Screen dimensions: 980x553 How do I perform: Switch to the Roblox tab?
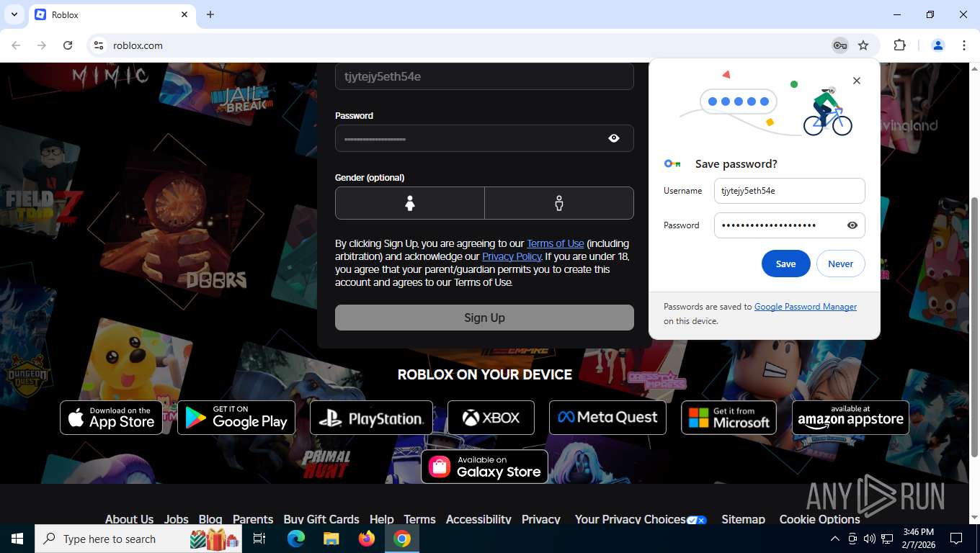[x=112, y=14]
